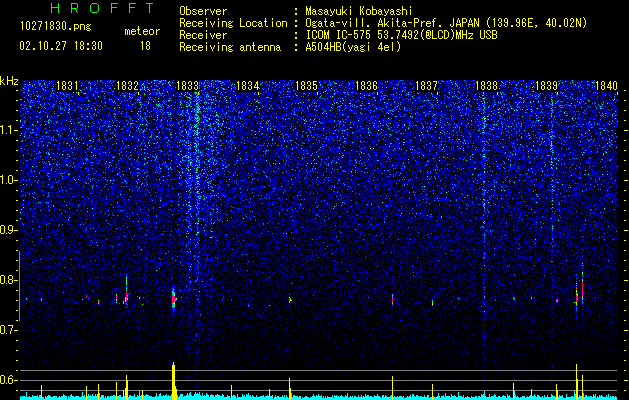The image size is (629, 400).
Task: Click the meteor count label
Action: [142, 31]
